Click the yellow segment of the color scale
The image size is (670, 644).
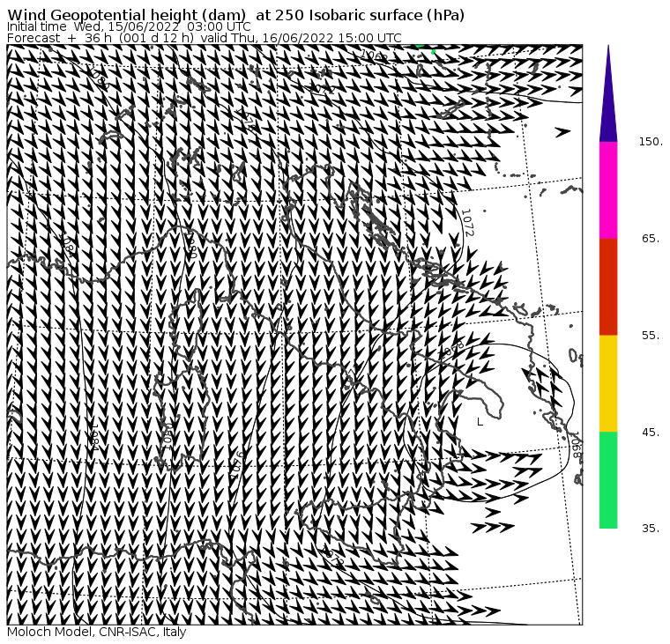608,383
